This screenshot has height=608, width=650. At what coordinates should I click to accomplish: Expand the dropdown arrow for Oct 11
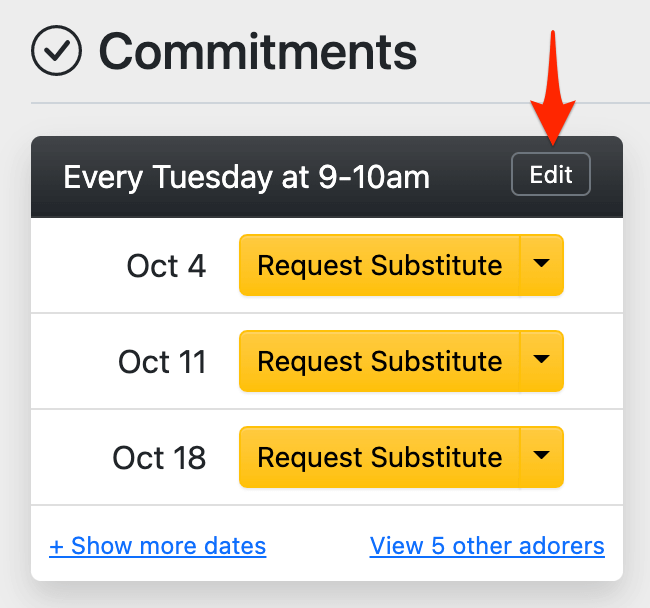coord(542,361)
